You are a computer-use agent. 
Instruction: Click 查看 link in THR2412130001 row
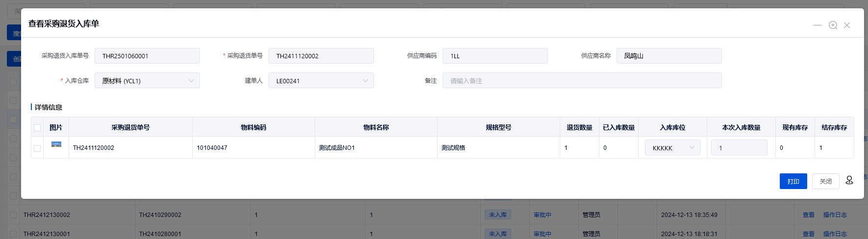[809, 234]
